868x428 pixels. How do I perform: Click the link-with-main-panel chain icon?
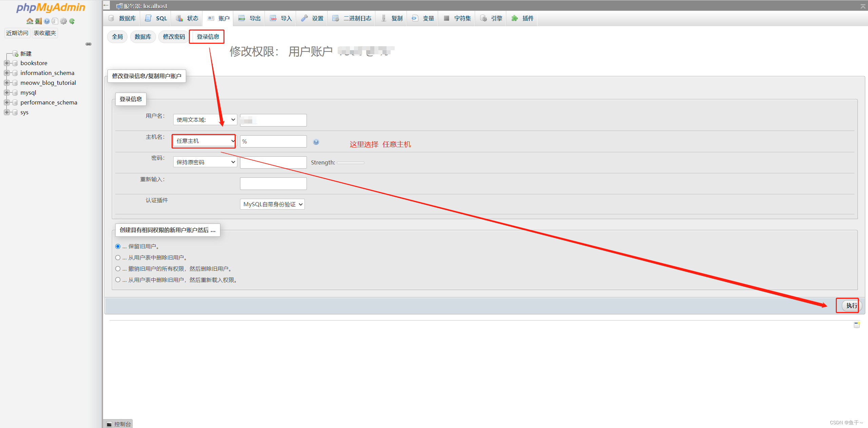pyautogui.click(x=88, y=44)
